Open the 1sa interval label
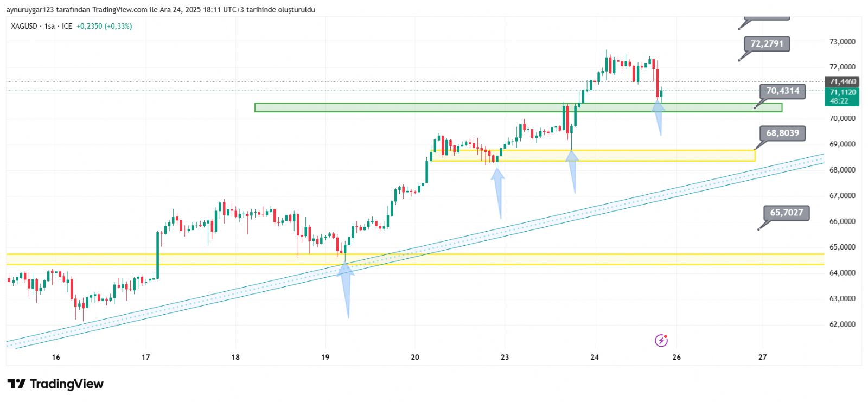This screenshot has width=868, height=402. click(49, 26)
